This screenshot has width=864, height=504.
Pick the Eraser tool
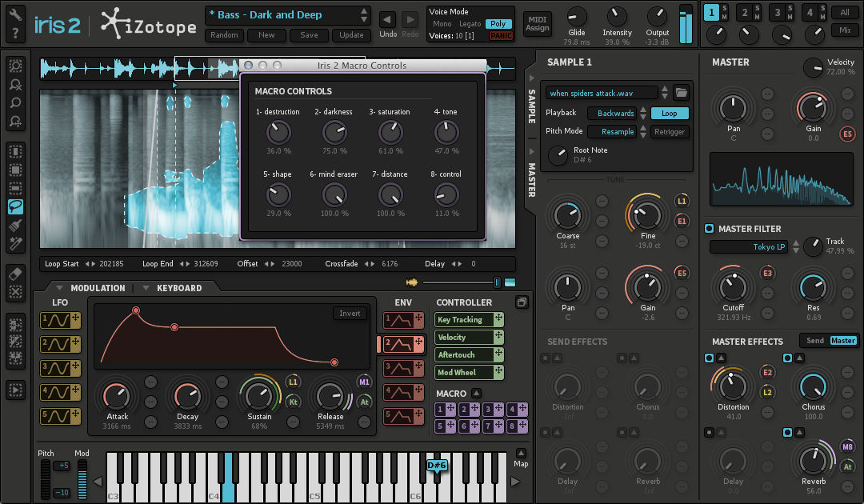coord(15,274)
